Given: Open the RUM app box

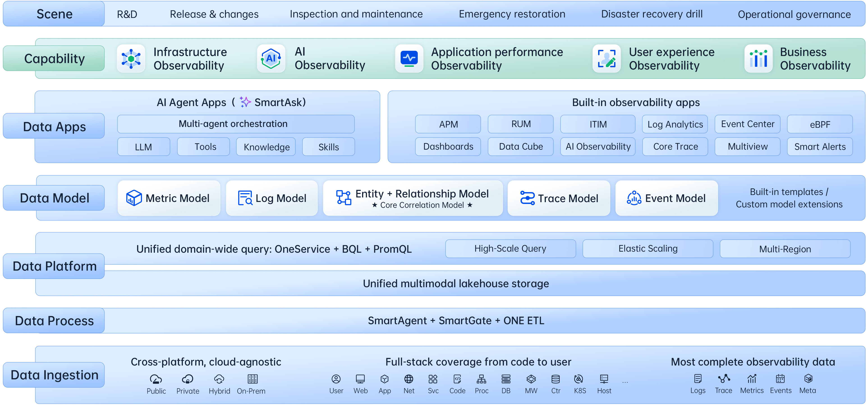Looking at the screenshot, I should 521,124.
